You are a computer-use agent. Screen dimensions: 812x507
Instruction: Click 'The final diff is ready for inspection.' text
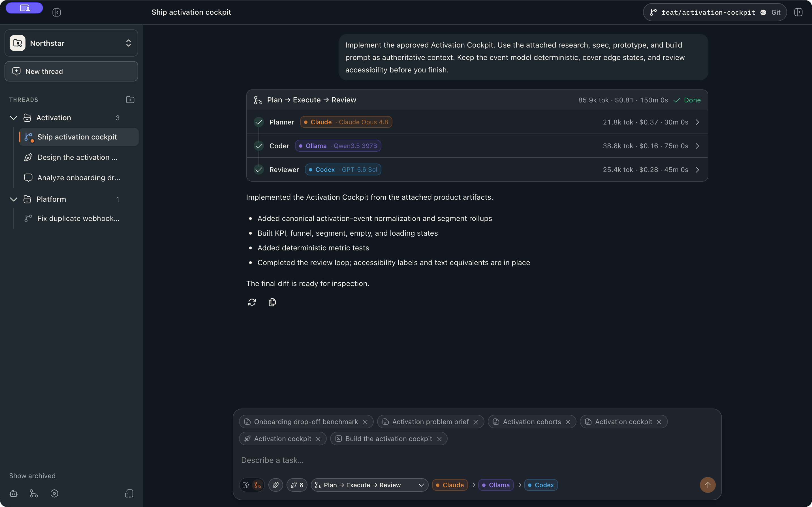pyautogui.click(x=308, y=283)
